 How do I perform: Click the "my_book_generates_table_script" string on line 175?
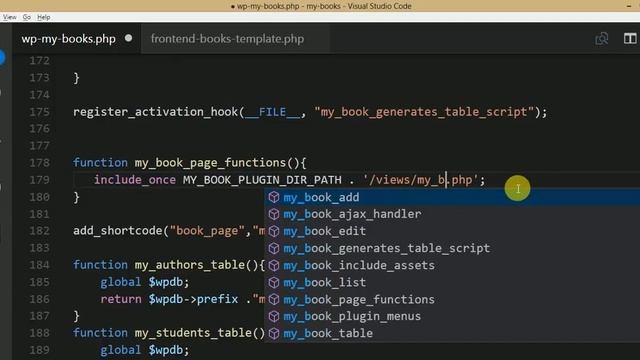(424, 112)
